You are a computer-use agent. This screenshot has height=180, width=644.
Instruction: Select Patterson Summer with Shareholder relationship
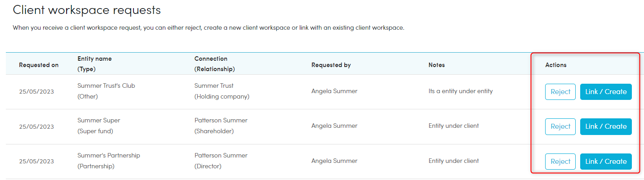pos(221,120)
